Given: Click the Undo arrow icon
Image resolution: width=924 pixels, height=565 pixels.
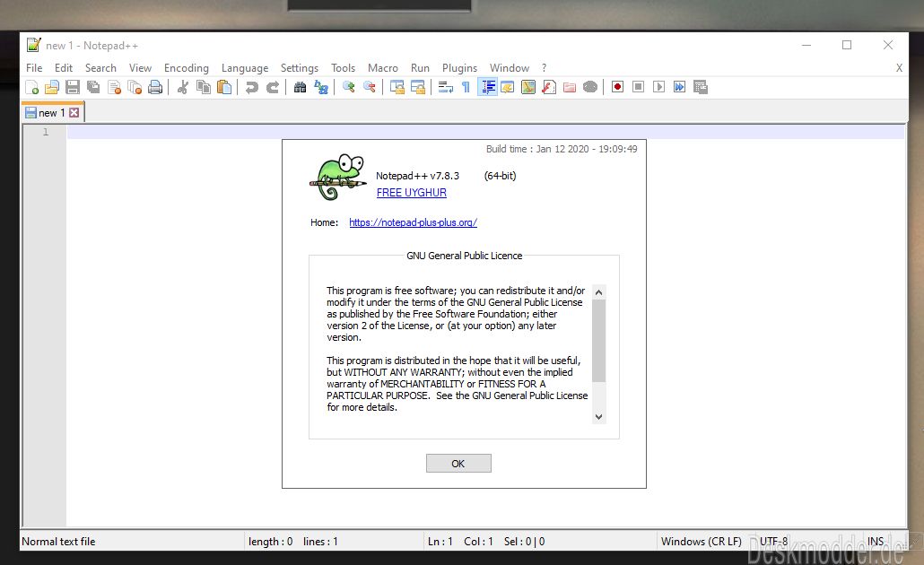Looking at the screenshot, I should pyautogui.click(x=251, y=87).
